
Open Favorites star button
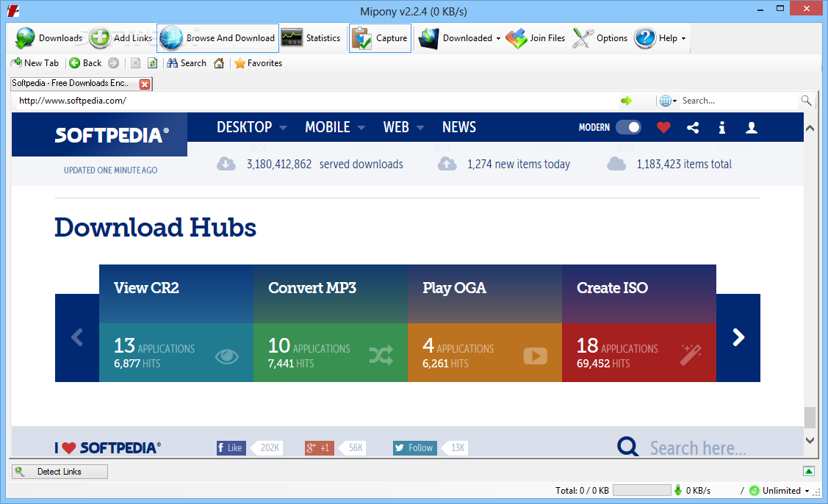point(258,63)
